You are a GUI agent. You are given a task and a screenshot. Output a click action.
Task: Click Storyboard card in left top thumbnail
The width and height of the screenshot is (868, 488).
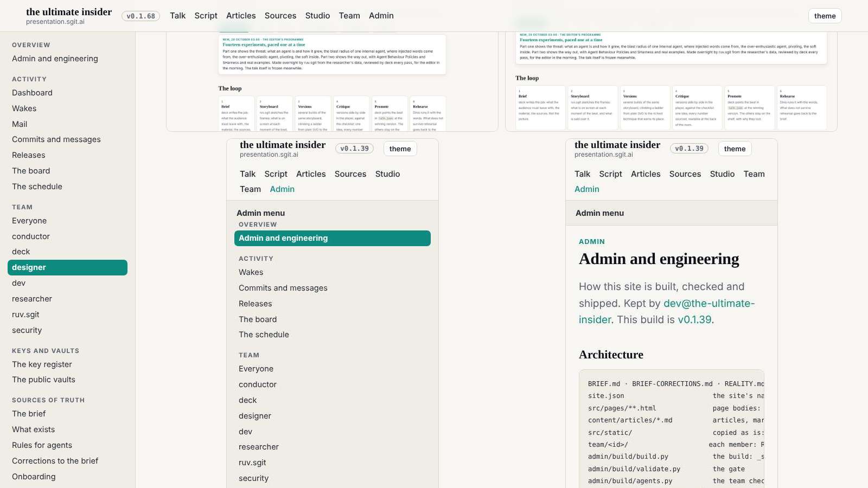click(275, 114)
